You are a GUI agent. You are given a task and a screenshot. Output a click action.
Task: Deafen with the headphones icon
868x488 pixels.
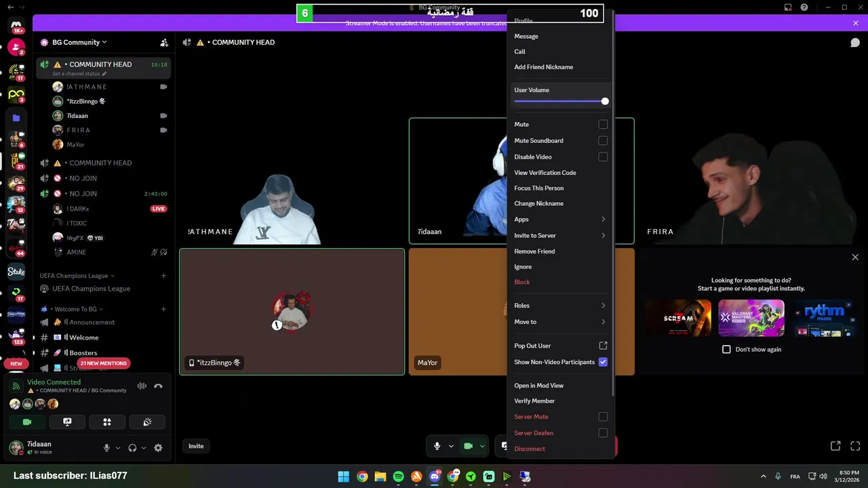click(x=132, y=448)
